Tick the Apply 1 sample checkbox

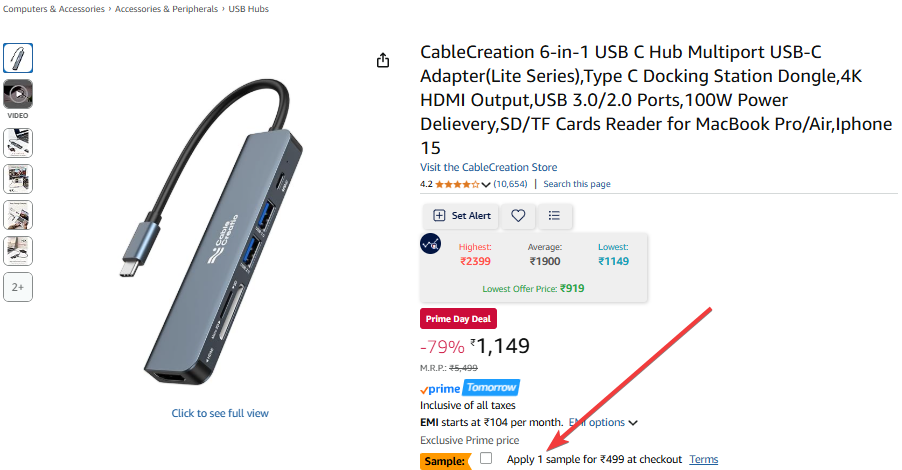[486, 458]
